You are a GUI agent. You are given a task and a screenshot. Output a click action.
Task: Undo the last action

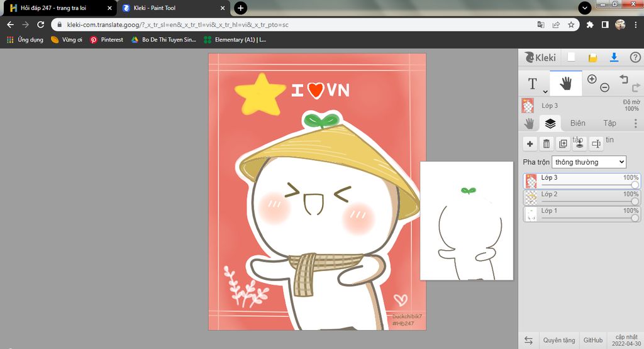coord(624,79)
